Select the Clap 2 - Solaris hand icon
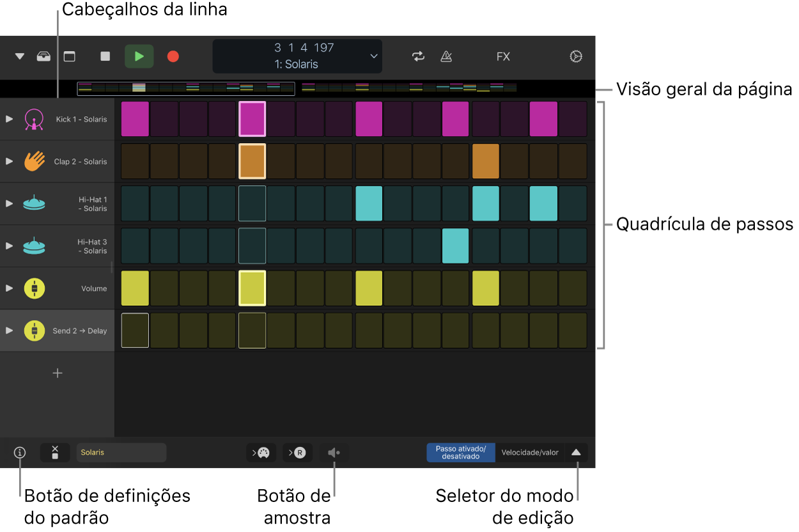Viewport: 799px width, 532px height. click(35, 161)
